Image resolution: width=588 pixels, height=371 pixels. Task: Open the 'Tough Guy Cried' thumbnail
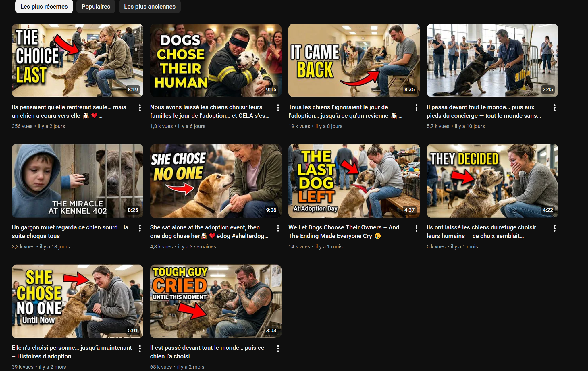click(215, 301)
